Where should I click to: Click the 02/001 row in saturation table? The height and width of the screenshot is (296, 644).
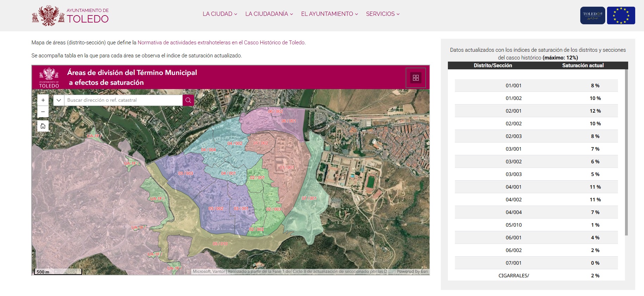[536, 111]
